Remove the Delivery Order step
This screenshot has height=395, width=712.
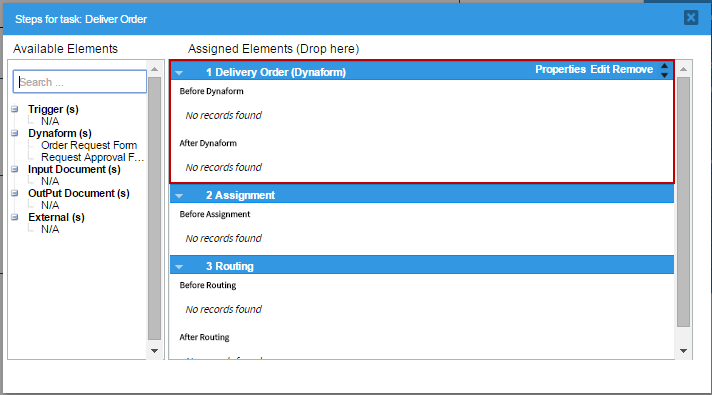(x=633, y=69)
